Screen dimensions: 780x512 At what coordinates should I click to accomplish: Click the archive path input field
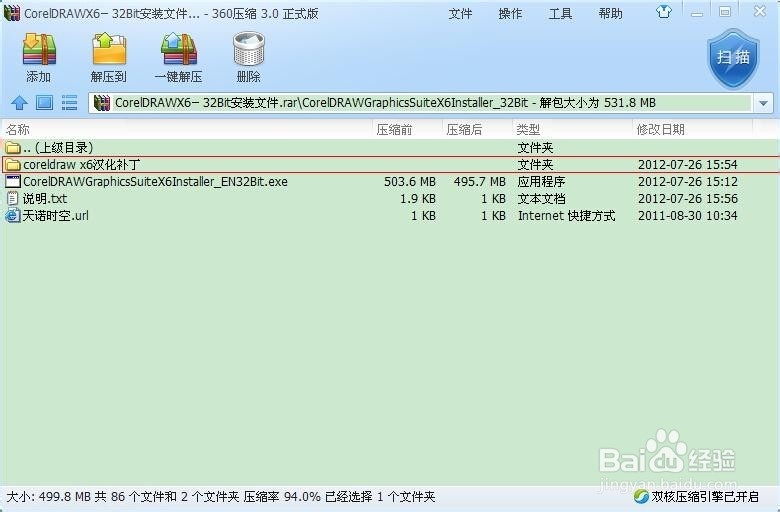pos(430,103)
